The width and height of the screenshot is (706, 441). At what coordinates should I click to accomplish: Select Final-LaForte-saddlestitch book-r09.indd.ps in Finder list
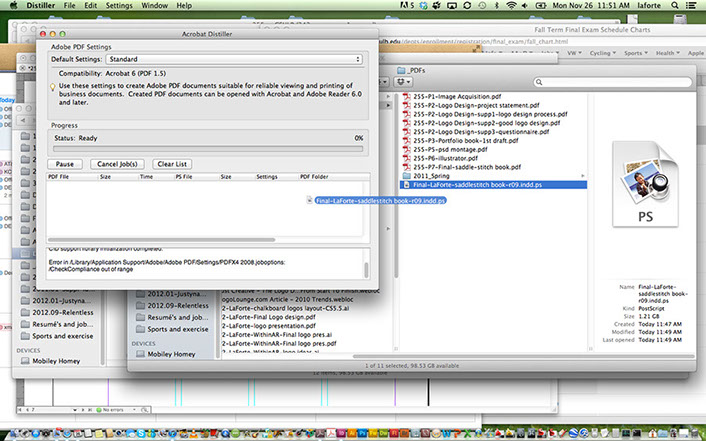(493, 185)
